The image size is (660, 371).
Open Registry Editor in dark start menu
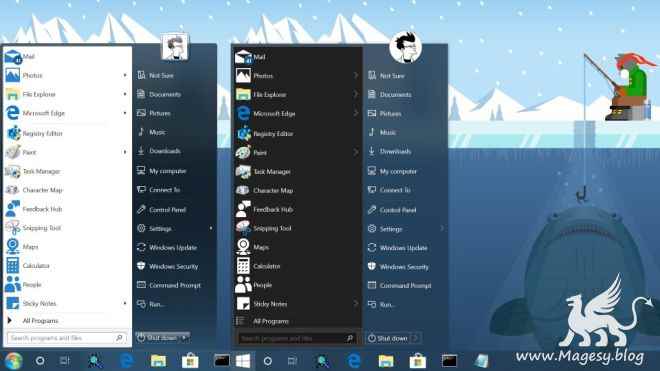click(297, 134)
